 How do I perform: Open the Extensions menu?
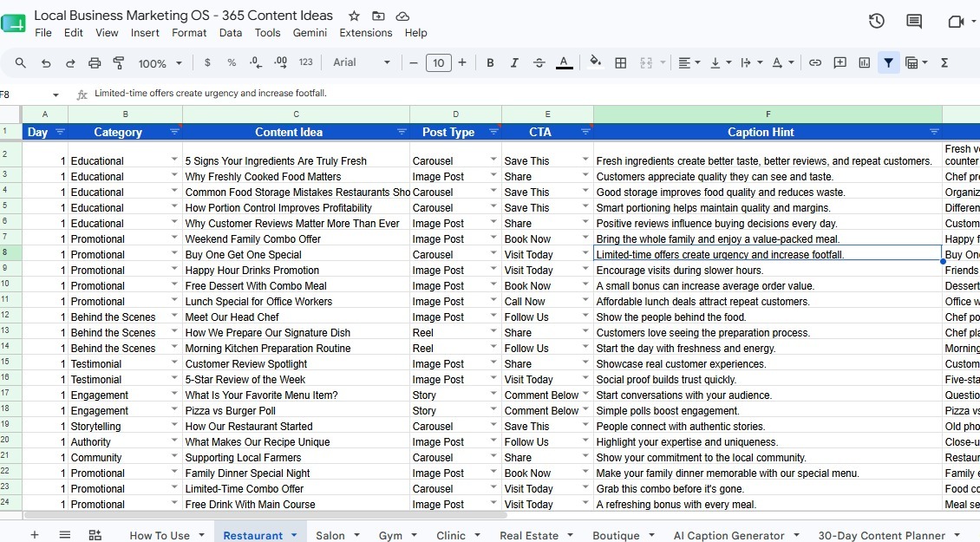click(x=366, y=32)
